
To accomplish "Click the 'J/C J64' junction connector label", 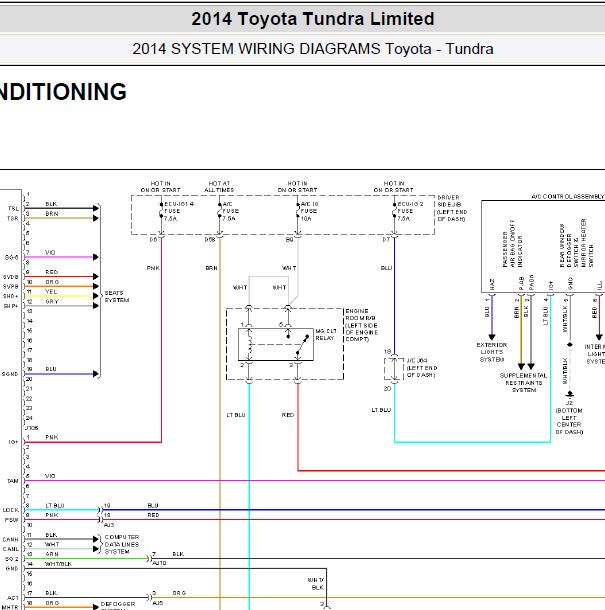I will (x=421, y=368).
